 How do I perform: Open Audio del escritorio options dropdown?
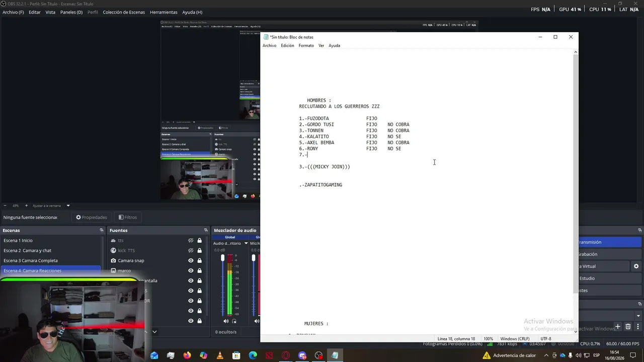pyautogui.click(x=246, y=243)
